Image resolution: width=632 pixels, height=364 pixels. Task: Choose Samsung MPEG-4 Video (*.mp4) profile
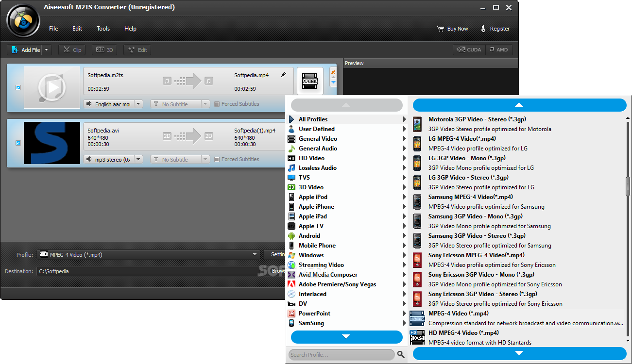[516, 202]
